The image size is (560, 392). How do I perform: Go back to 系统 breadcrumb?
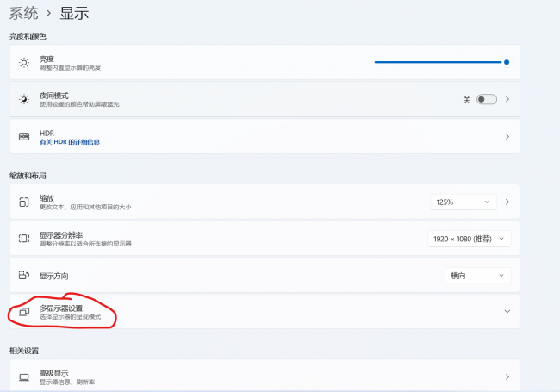[23, 14]
